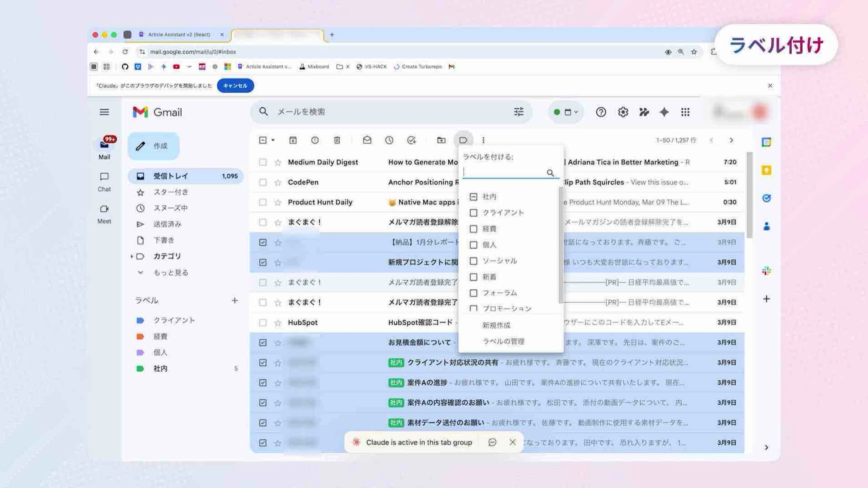This screenshot has height=488, width=868.
Task: Choose 新規作成 in label menu
Action: click(x=496, y=325)
